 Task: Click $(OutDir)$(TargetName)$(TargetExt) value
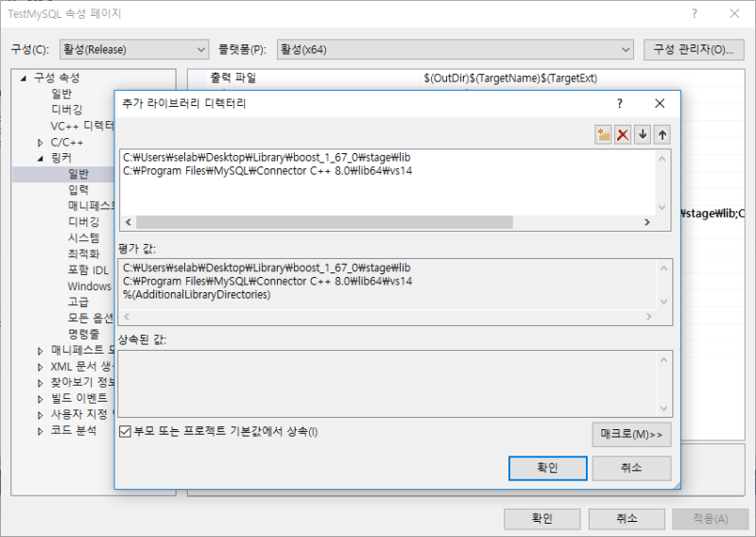[x=510, y=78]
